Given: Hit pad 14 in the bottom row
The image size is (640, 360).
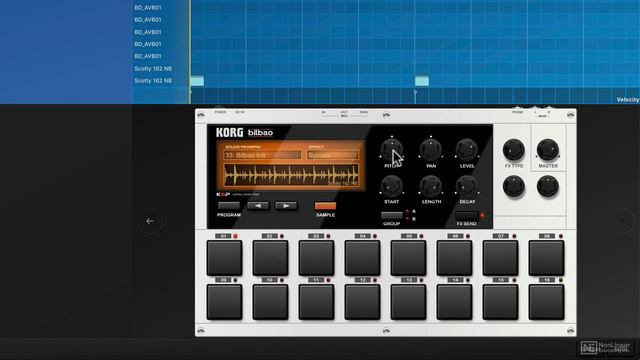Looking at the screenshot, I should click(x=454, y=302).
